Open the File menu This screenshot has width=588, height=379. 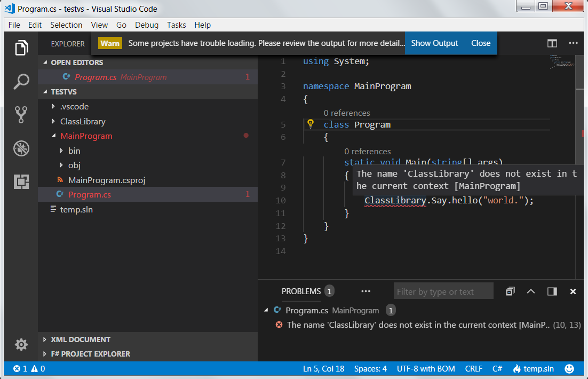[x=14, y=25]
